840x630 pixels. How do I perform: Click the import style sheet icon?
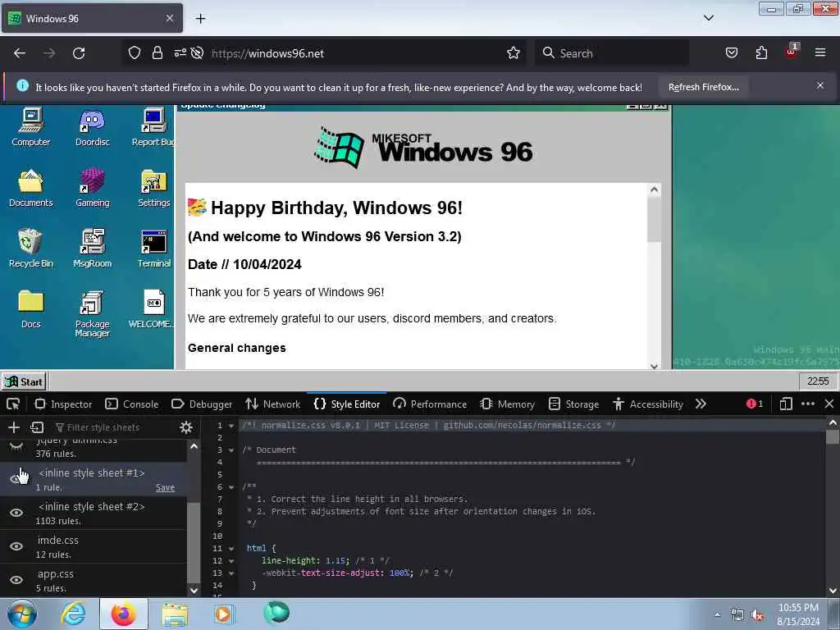37,427
